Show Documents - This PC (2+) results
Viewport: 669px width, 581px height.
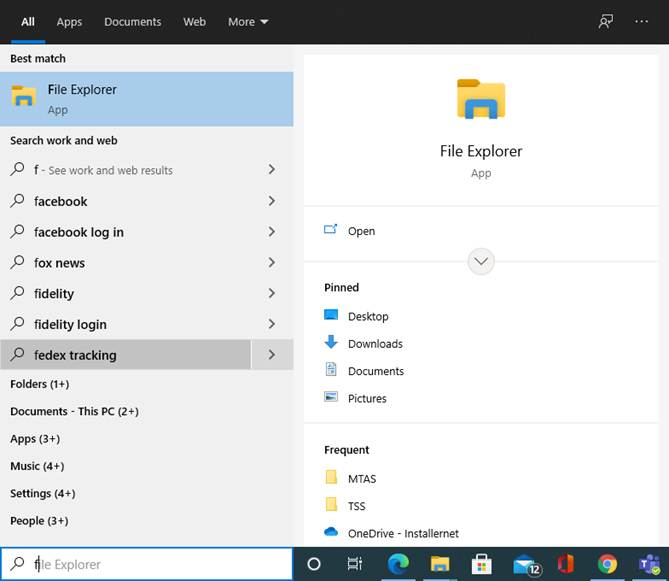pyautogui.click(x=74, y=411)
